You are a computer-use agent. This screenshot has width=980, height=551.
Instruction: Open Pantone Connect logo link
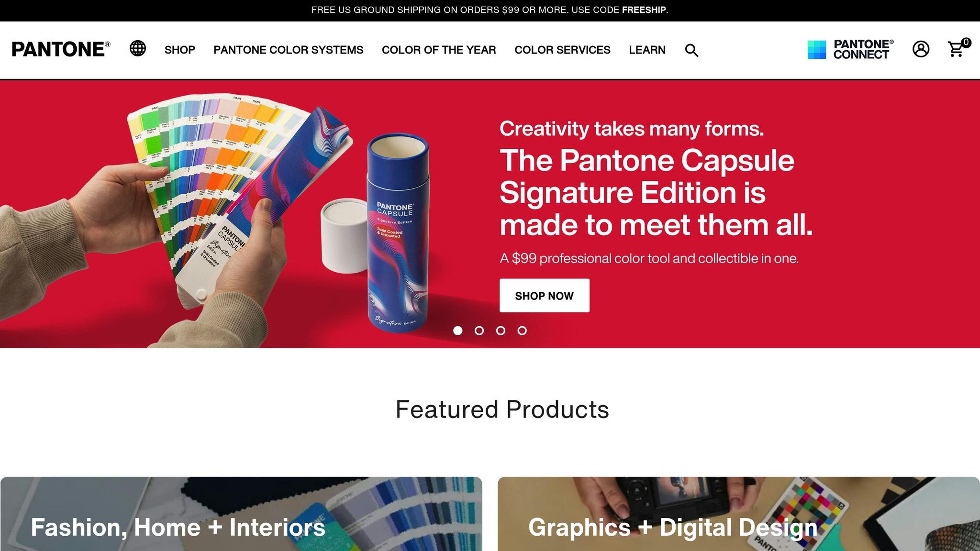coord(850,50)
